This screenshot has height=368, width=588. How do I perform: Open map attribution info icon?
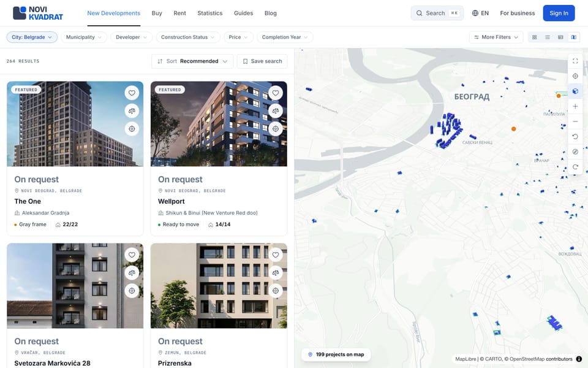click(579, 359)
